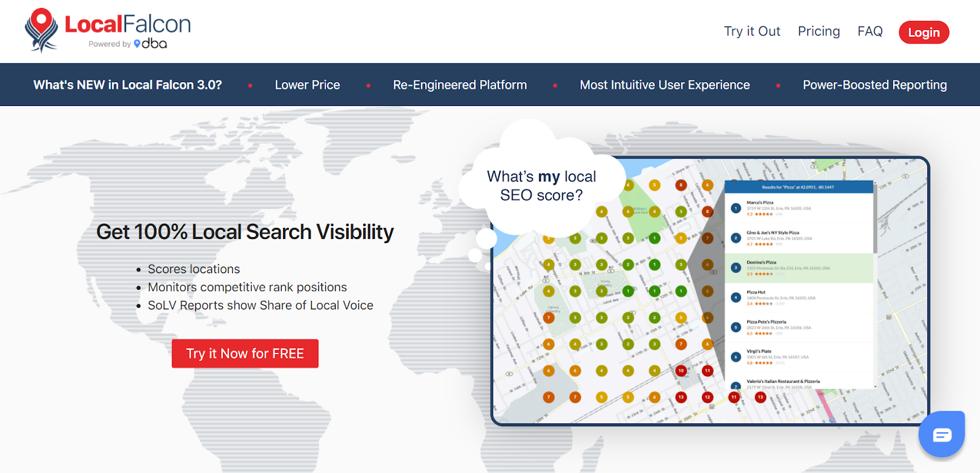Open the highlighted Domino's Pizza result
Viewport: 980px width, 473px height.
point(799,268)
